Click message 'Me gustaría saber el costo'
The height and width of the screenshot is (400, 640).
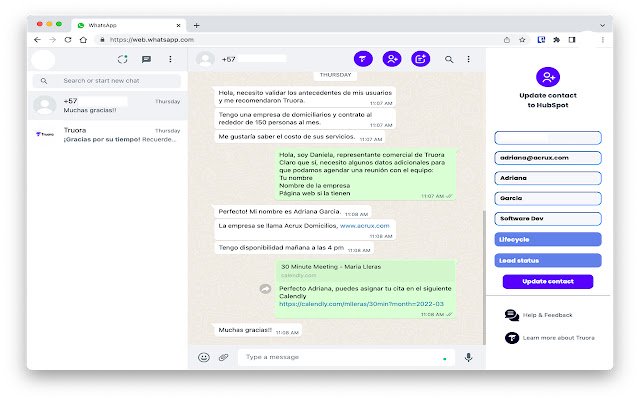(x=299, y=137)
